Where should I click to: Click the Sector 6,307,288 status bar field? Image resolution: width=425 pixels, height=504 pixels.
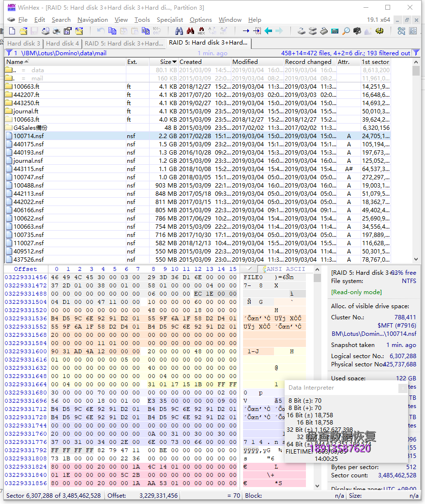point(54,496)
